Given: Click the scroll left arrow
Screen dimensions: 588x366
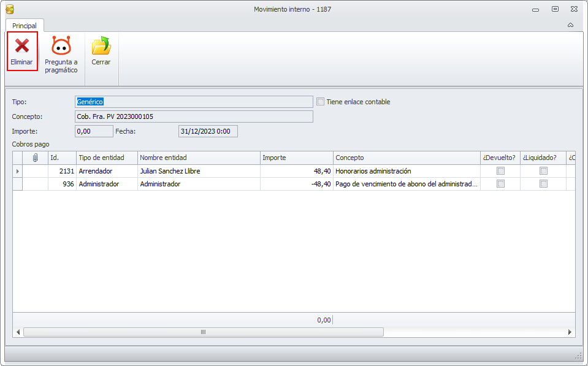Looking at the screenshot, I should 18,332.
